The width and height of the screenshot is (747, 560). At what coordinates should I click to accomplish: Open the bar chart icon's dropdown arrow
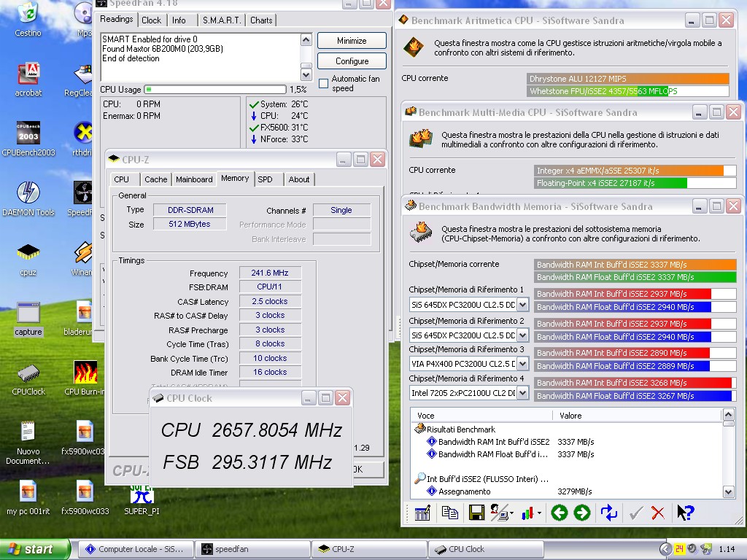tap(539, 513)
